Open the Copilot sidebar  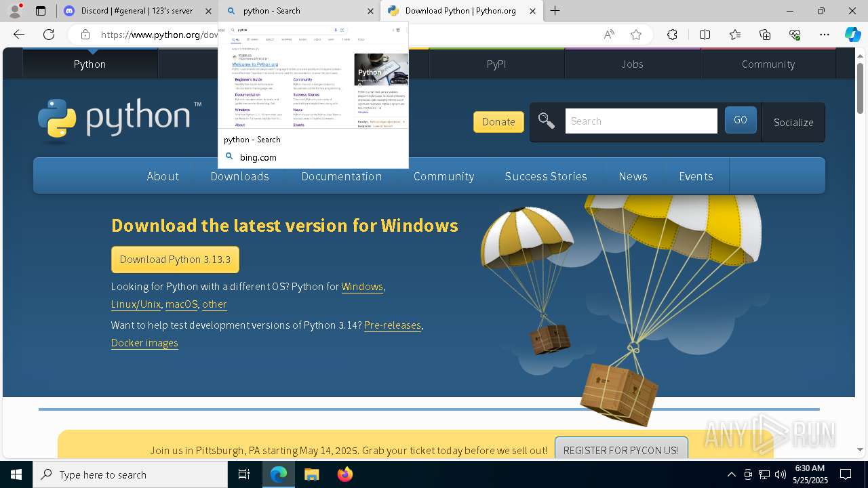pyautogui.click(x=852, y=35)
